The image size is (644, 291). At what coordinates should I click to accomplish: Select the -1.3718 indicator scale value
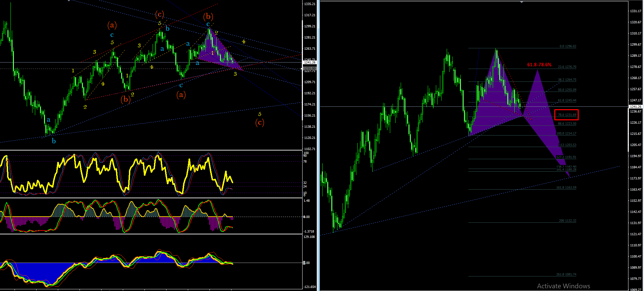(x=309, y=232)
